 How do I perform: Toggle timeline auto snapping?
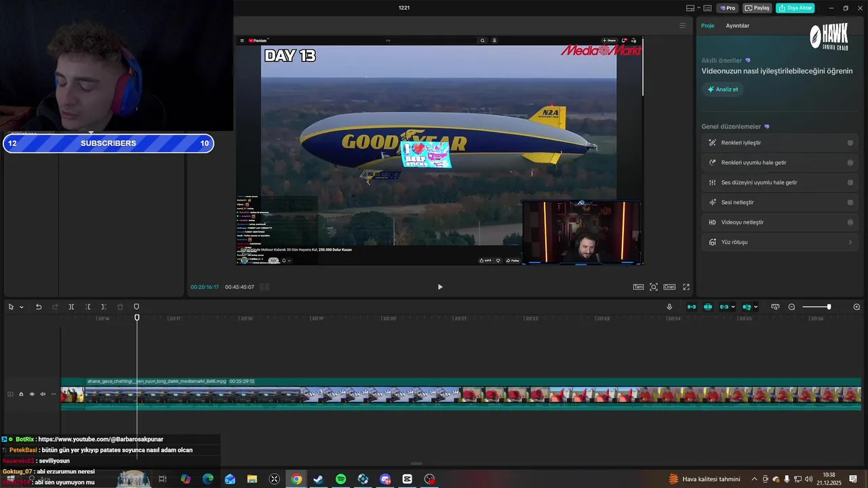coord(708,307)
